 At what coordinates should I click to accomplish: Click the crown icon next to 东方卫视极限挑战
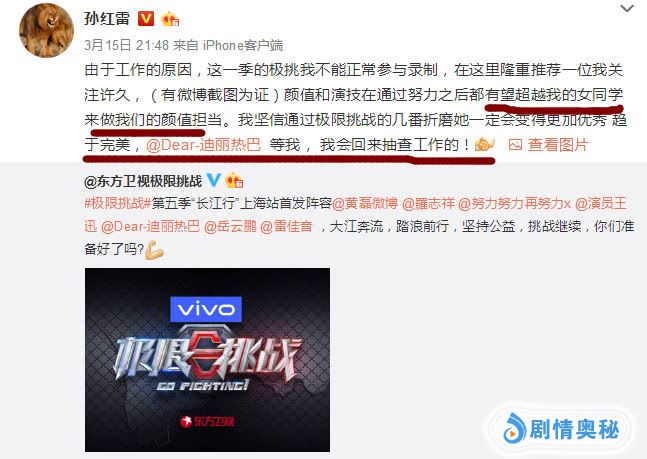coord(234,180)
